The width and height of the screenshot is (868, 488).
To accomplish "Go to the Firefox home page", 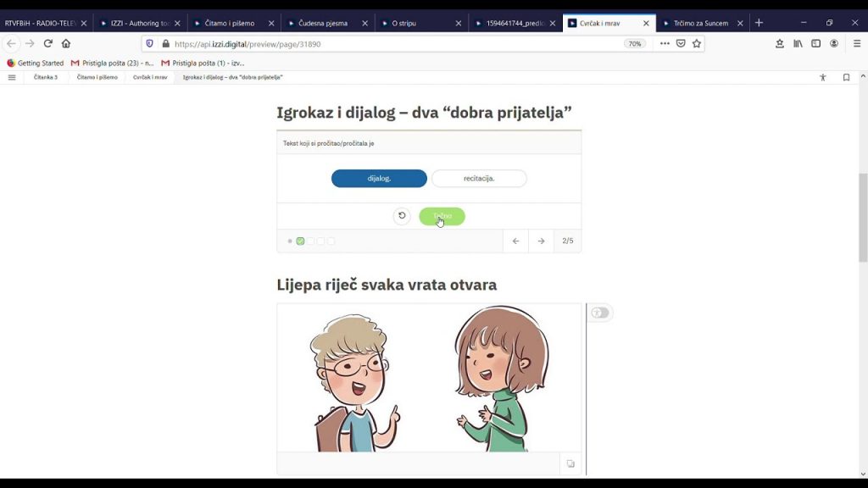I will 66,43.
